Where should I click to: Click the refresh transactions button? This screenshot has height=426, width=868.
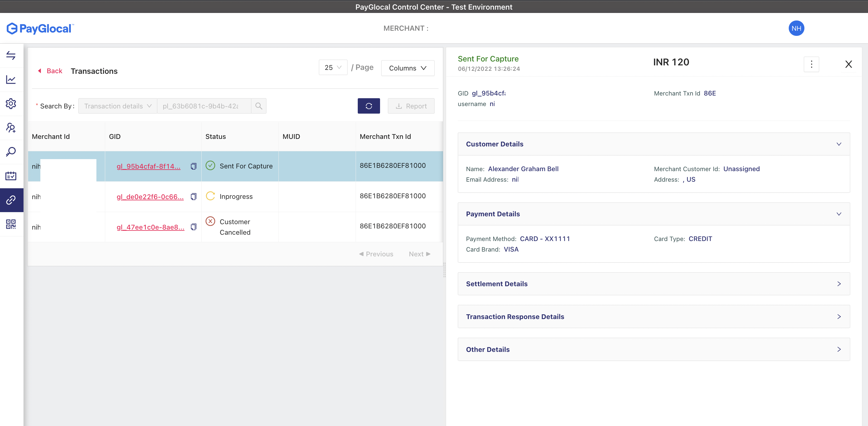(369, 106)
